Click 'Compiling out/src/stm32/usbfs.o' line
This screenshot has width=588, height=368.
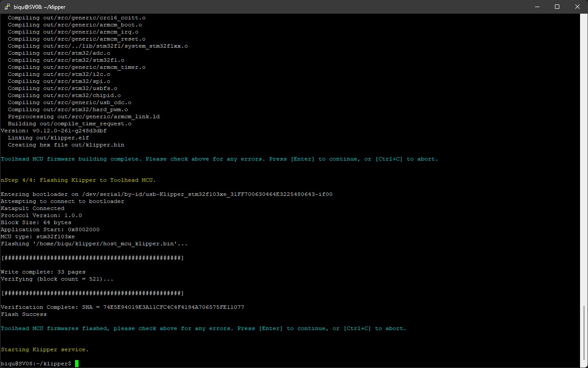coord(62,88)
